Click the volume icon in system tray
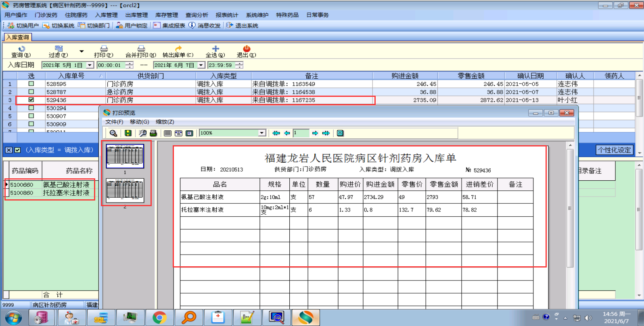Image resolution: width=644 pixels, height=326 pixels. (588, 318)
